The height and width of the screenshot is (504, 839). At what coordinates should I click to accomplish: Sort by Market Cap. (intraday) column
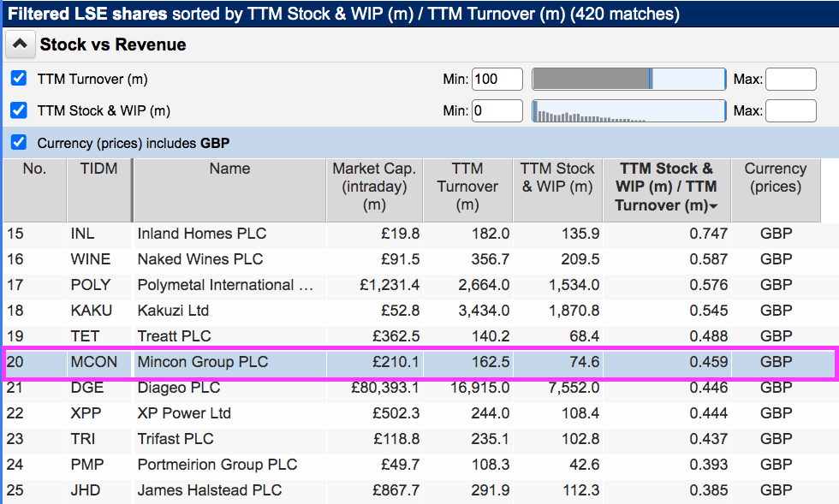coord(375,190)
